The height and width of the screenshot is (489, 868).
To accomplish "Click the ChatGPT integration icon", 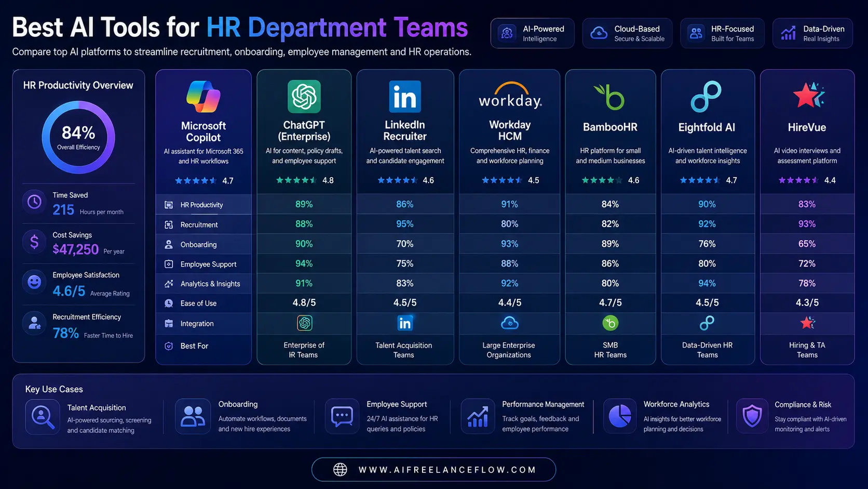I will coord(305,323).
